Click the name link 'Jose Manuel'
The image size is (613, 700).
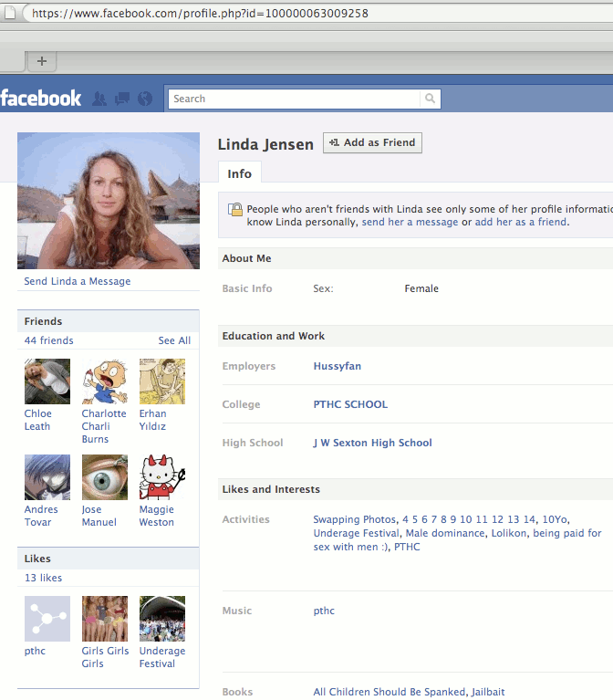[99, 516]
